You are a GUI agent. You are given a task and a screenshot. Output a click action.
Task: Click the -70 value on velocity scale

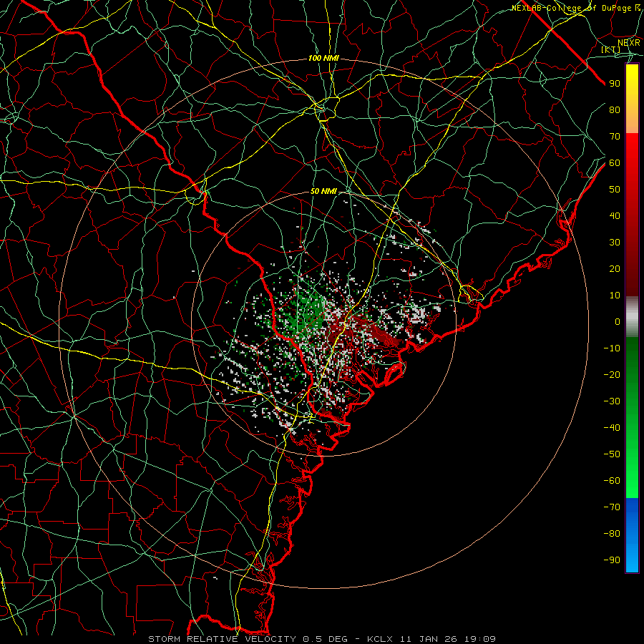tap(612, 507)
